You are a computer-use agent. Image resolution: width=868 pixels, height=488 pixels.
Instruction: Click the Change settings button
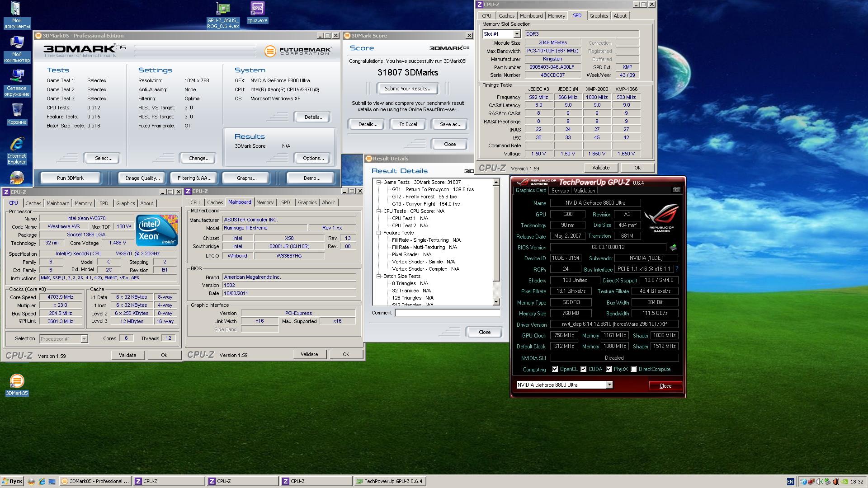coord(199,158)
